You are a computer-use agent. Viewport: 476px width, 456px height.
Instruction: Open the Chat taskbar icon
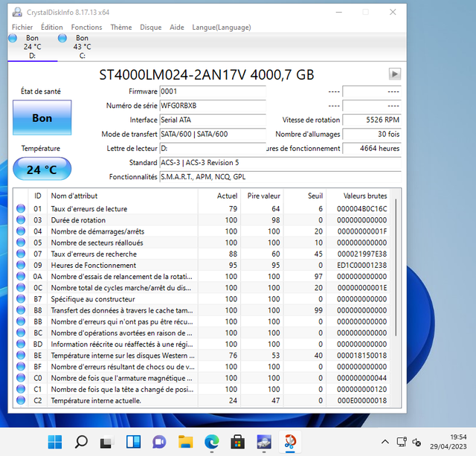(159, 442)
